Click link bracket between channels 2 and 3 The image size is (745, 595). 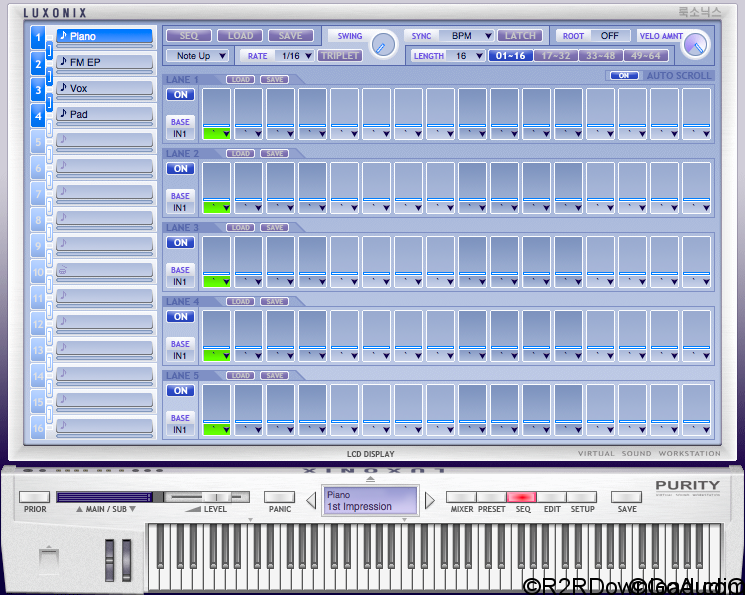(49, 77)
